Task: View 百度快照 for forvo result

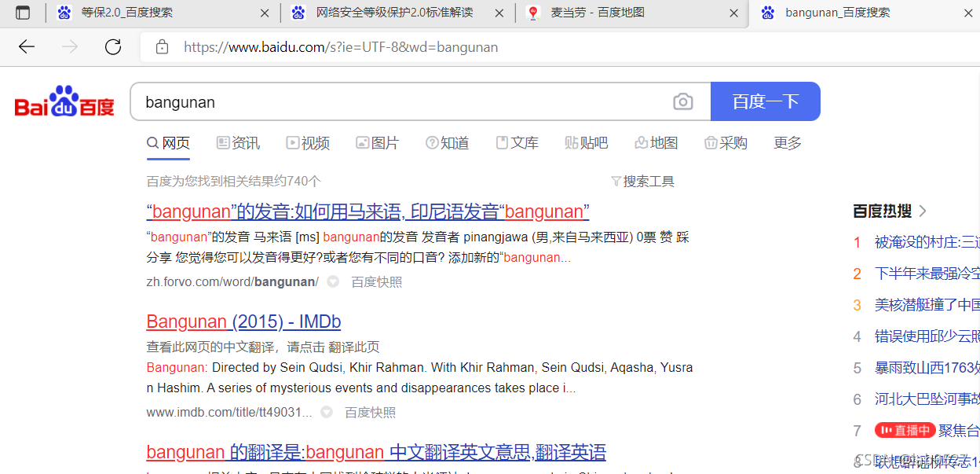Action: click(x=377, y=281)
